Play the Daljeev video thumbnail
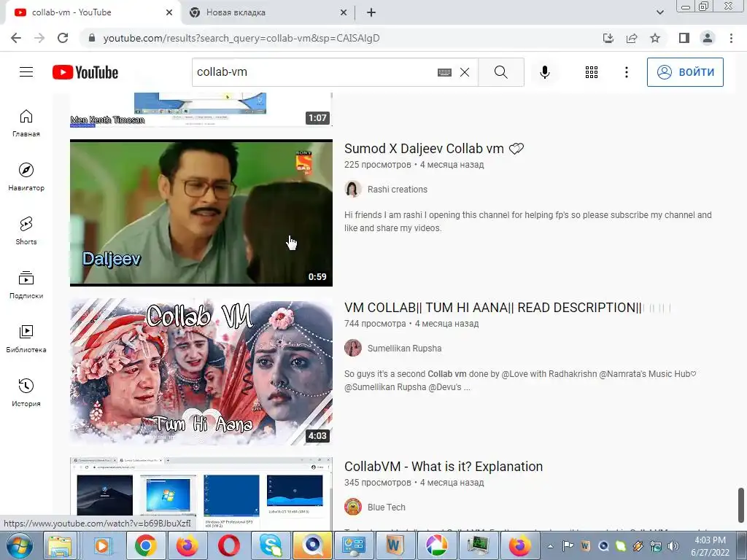This screenshot has height=560, width=747. click(201, 213)
